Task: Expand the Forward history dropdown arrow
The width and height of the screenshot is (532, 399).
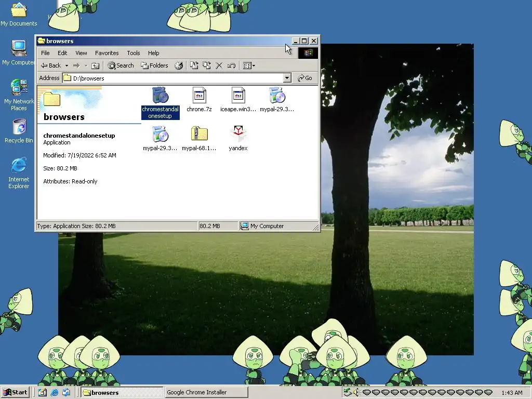Action: 86,65
